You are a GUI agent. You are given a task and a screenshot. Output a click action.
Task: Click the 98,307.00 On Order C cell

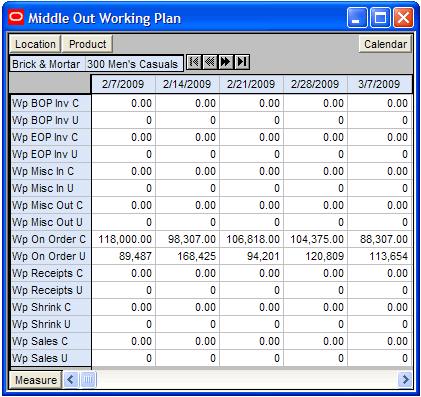point(187,239)
